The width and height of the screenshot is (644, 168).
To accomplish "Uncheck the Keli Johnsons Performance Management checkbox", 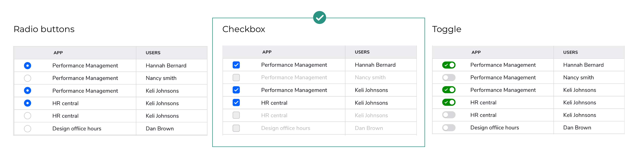I will pyautogui.click(x=236, y=90).
